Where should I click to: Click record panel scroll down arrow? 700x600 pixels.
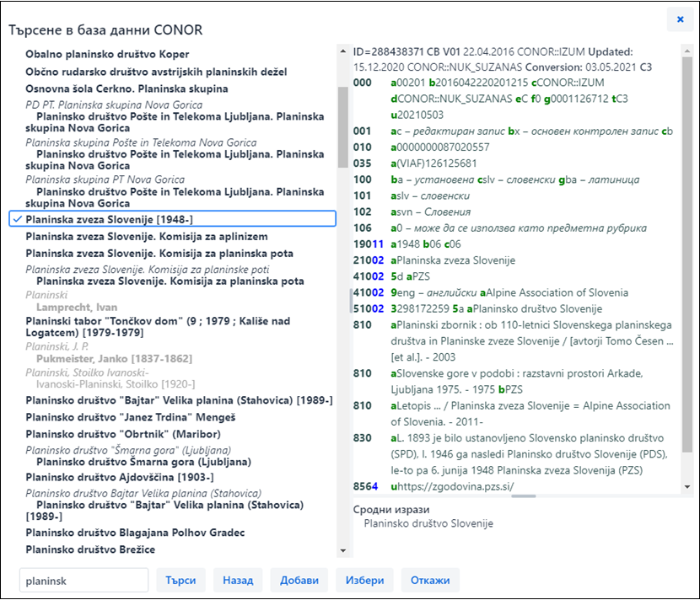tap(687, 487)
